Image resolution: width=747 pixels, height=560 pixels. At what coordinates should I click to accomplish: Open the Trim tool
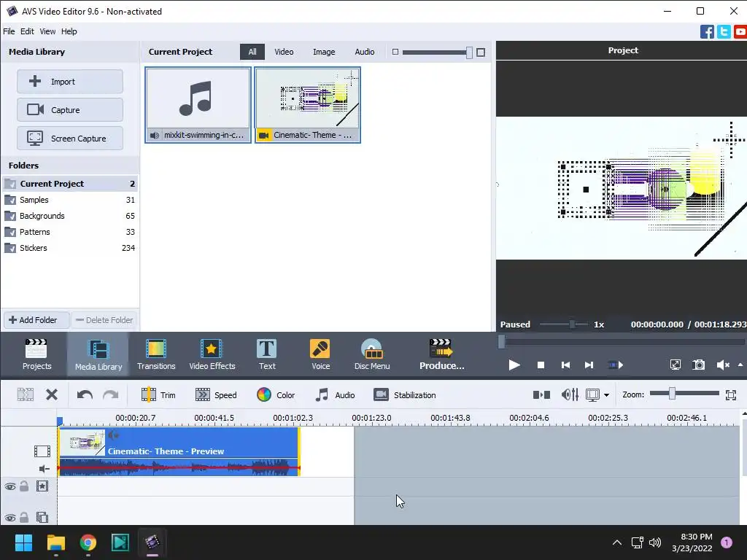(x=158, y=394)
